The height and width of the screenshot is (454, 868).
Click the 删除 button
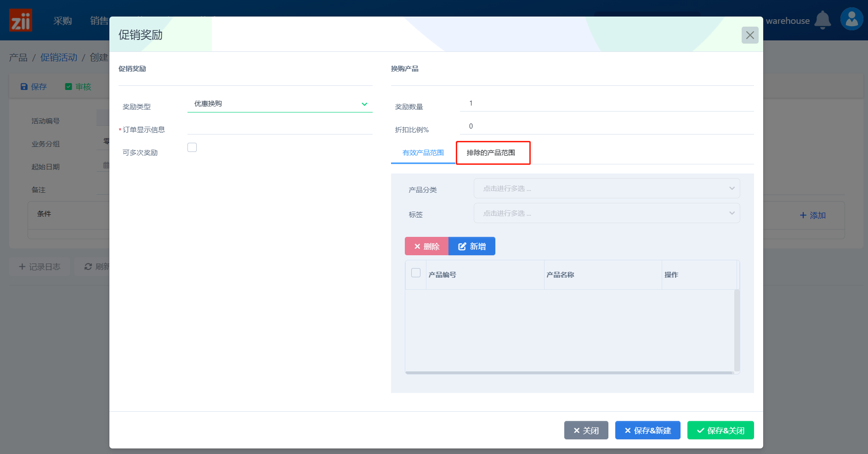(426, 246)
